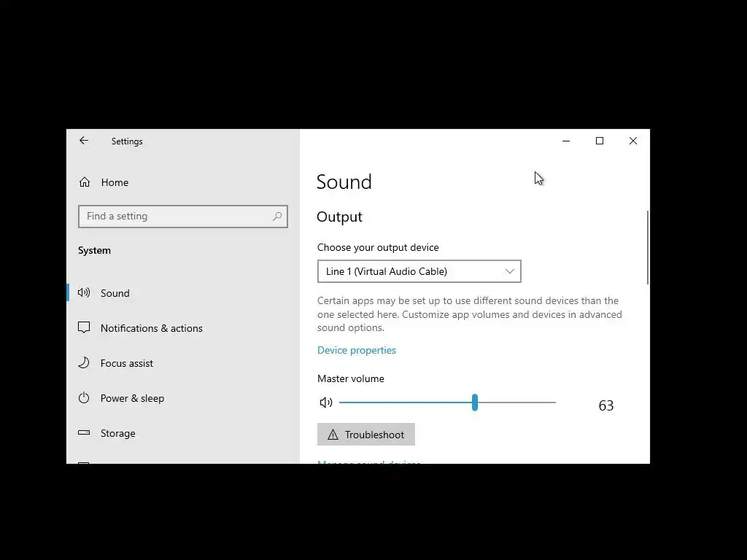The image size is (747, 560).
Task: Focus the Find a setting search box
Action: (x=183, y=216)
